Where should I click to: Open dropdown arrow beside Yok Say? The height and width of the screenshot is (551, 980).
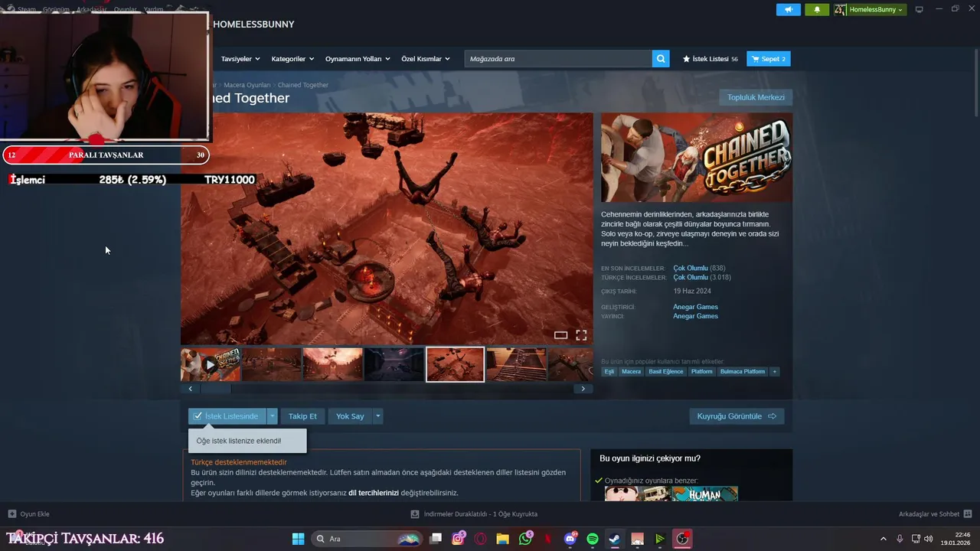click(x=377, y=416)
